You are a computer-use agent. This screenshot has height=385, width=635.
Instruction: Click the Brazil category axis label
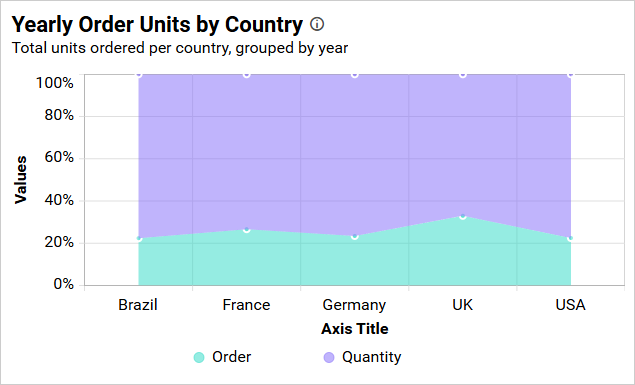(x=138, y=305)
